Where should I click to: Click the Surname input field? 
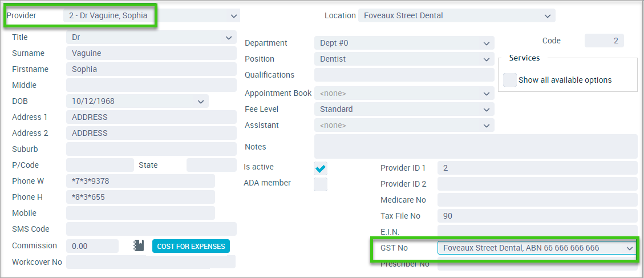coord(151,54)
